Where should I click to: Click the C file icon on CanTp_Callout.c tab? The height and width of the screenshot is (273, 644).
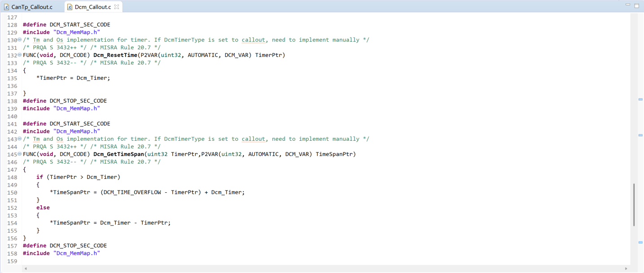click(x=7, y=7)
